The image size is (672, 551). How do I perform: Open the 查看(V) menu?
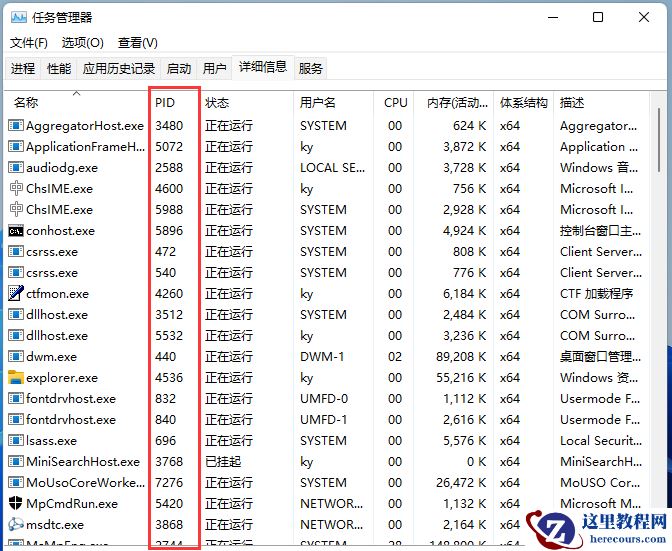(x=138, y=43)
